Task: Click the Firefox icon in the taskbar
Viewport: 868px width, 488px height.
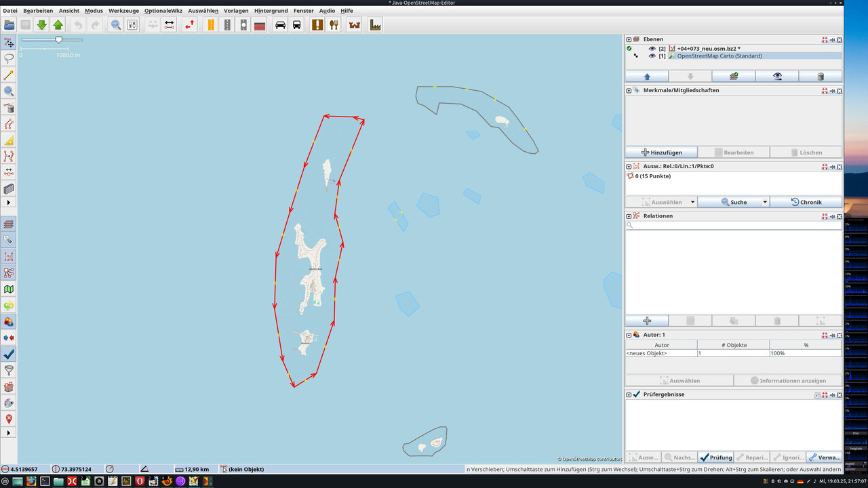Action: pyautogui.click(x=31, y=481)
